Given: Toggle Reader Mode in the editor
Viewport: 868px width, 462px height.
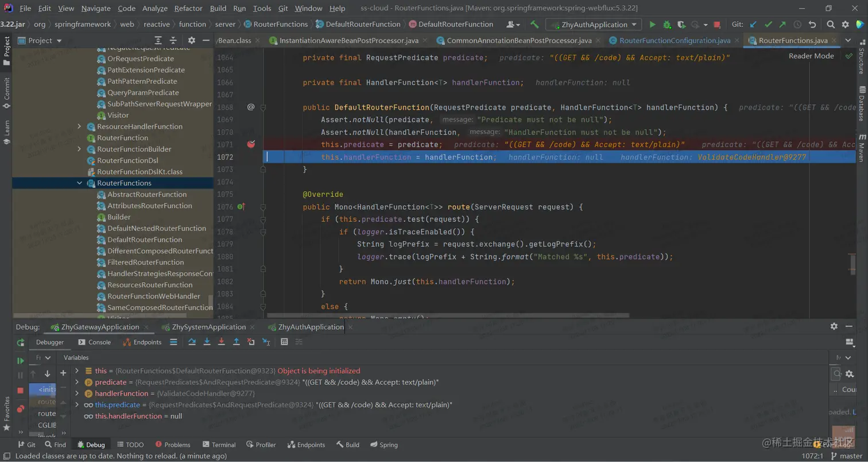Looking at the screenshot, I should (x=811, y=56).
